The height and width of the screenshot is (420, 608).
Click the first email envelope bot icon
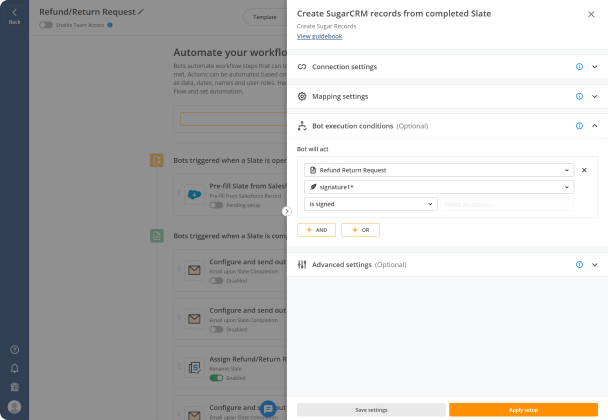coord(194,270)
